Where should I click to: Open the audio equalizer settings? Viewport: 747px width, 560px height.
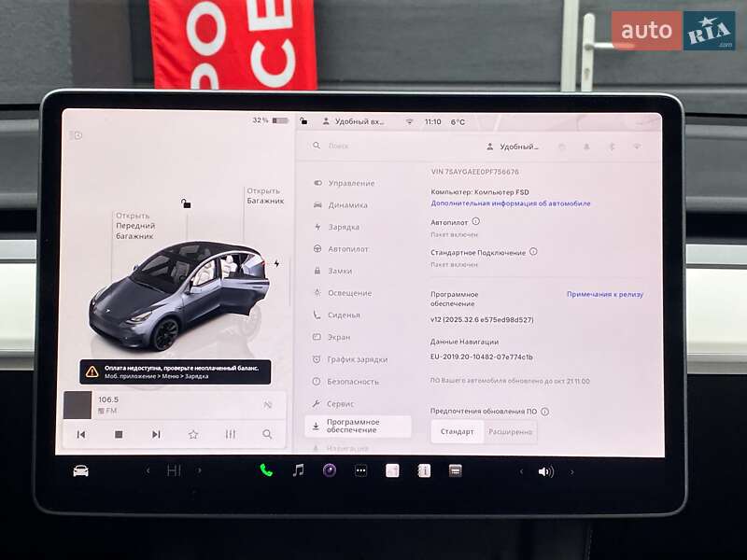[231, 434]
